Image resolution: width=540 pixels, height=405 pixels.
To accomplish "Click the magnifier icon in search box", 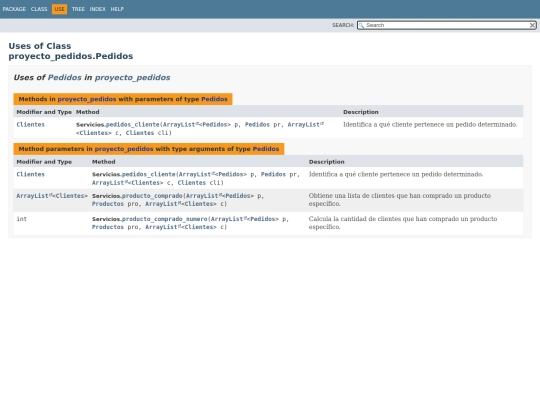I will click(361, 25).
